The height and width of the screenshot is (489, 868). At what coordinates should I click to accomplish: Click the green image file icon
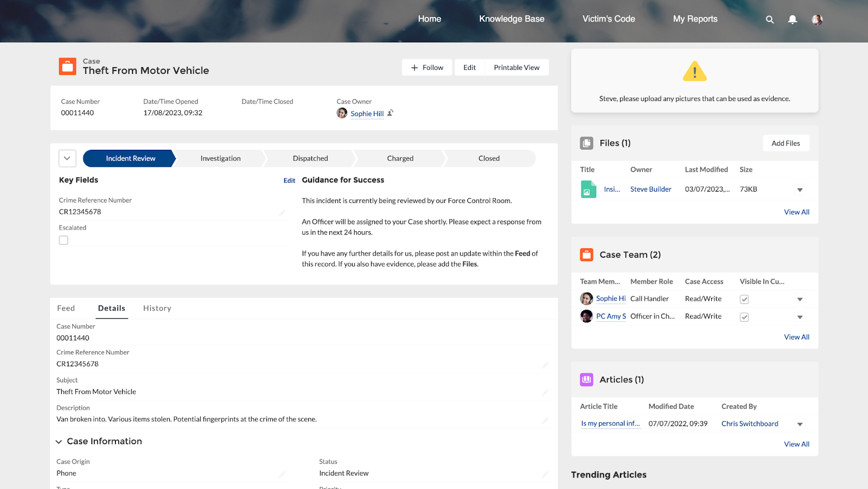click(x=589, y=189)
